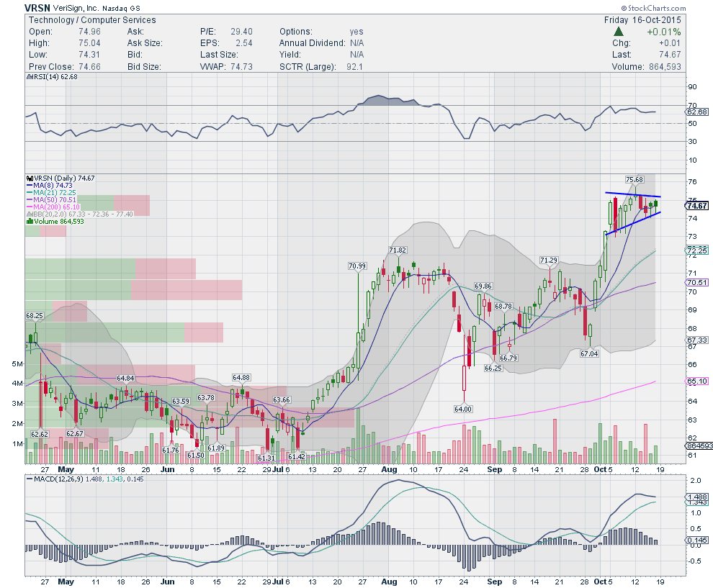Image resolution: width=713 pixels, height=588 pixels.
Task: Click the Open price value 74.96
Action: pyautogui.click(x=89, y=32)
